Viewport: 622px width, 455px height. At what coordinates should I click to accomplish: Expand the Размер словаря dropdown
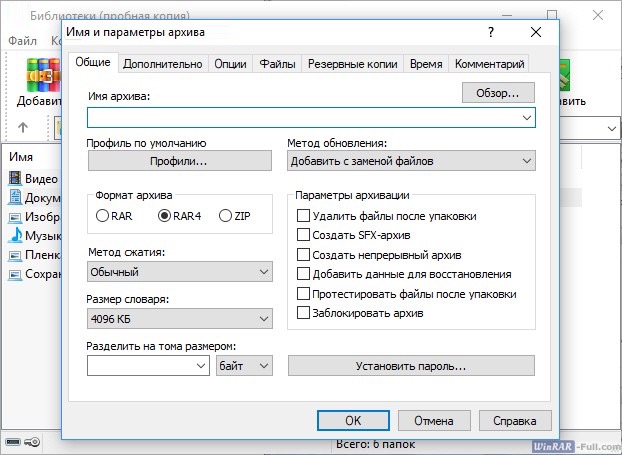pos(180,319)
